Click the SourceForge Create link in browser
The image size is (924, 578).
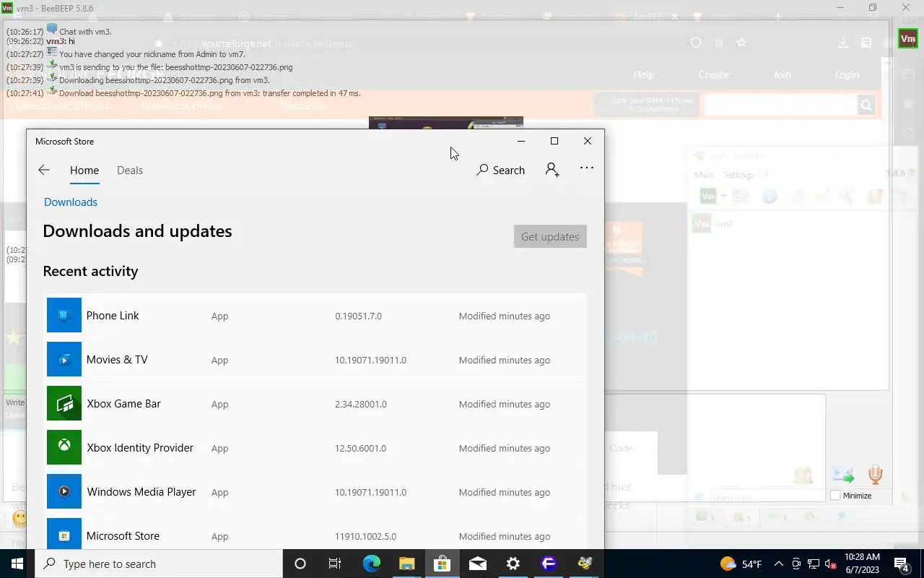713,74
